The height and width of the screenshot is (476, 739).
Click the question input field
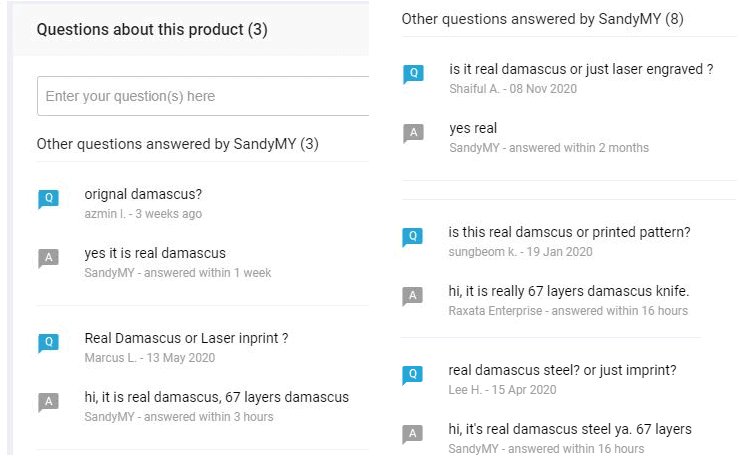coord(203,96)
